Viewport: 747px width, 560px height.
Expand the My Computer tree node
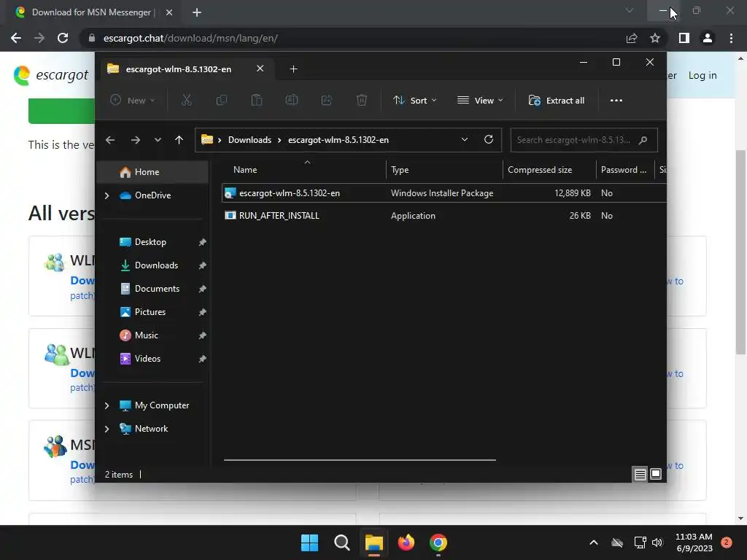coord(107,405)
